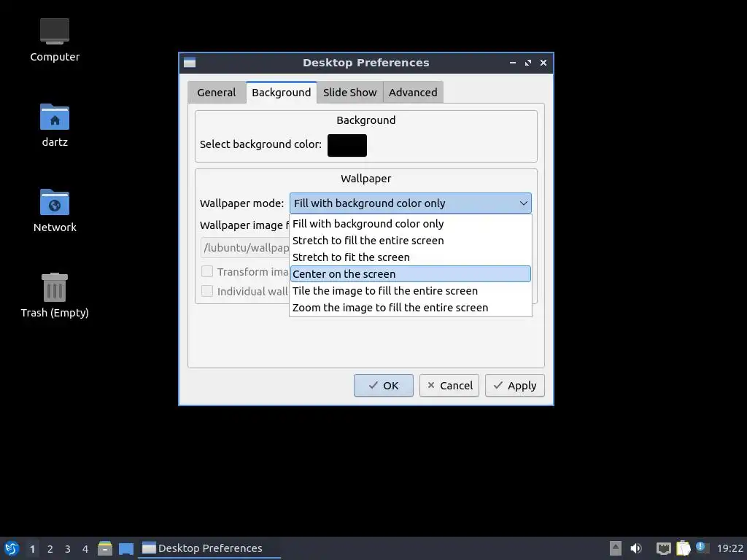Switch to the Advanced tab
Viewport: 747px width, 560px height.
tap(413, 93)
